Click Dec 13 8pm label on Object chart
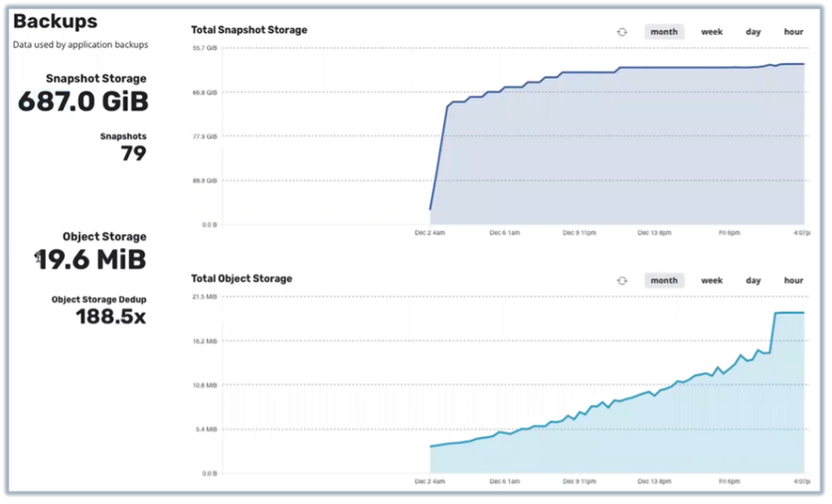This screenshot has height=504, width=832. (x=655, y=482)
